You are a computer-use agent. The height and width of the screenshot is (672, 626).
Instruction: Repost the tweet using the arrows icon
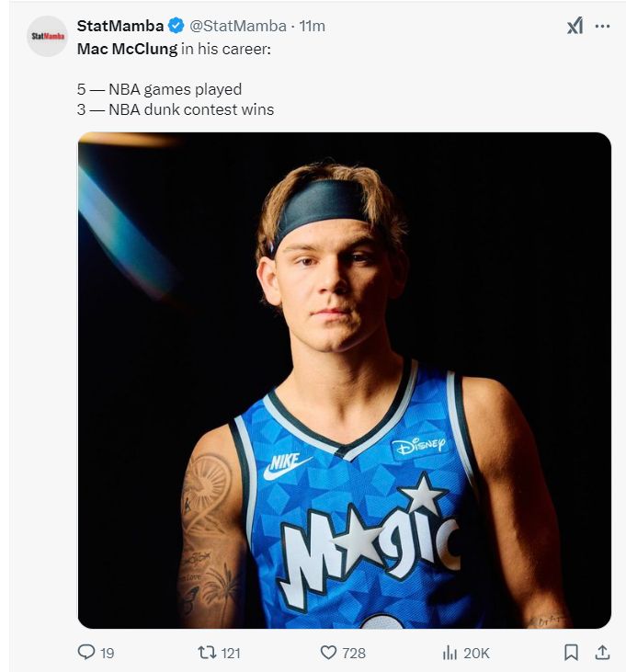pyautogui.click(x=208, y=652)
